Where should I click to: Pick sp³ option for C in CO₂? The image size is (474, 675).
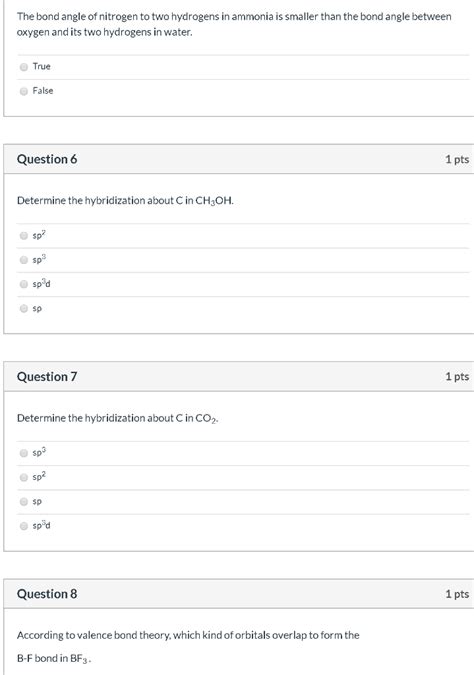[24, 453]
